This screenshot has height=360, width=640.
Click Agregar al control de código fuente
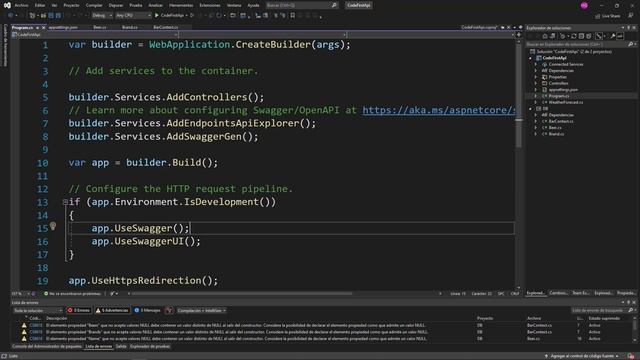[582, 356]
